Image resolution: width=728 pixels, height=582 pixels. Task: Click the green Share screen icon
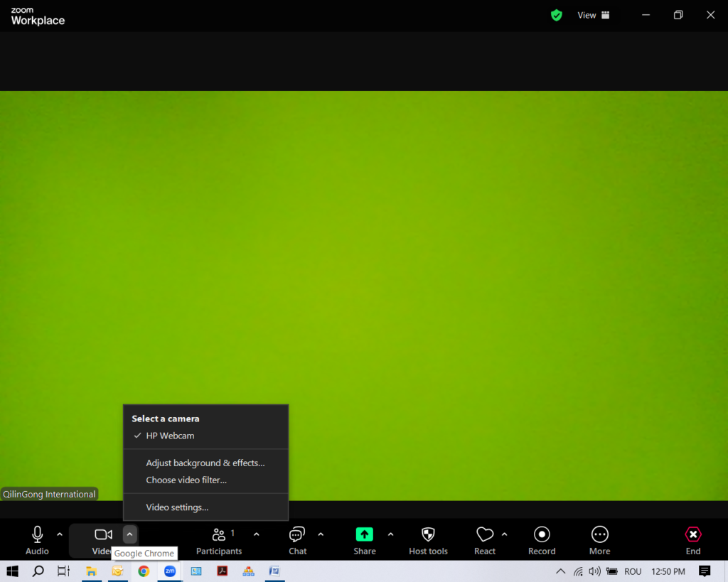pyautogui.click(x=364, y=534)
